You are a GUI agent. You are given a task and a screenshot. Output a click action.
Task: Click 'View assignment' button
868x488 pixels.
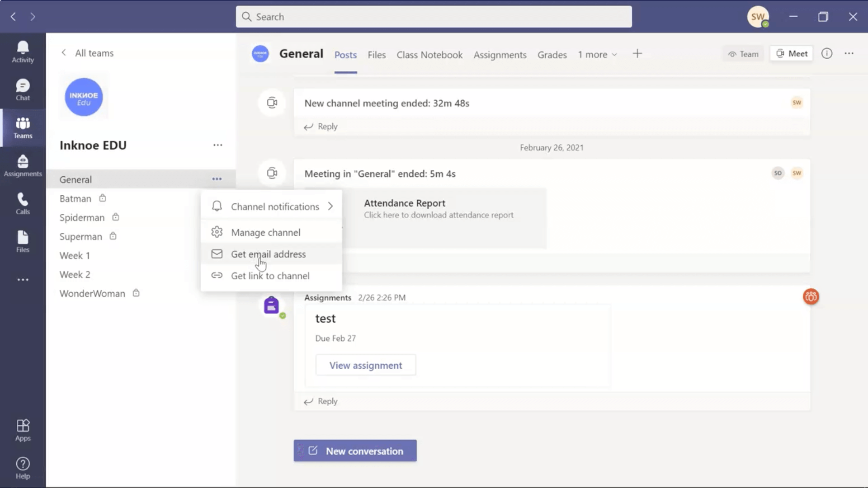point(365,365)
